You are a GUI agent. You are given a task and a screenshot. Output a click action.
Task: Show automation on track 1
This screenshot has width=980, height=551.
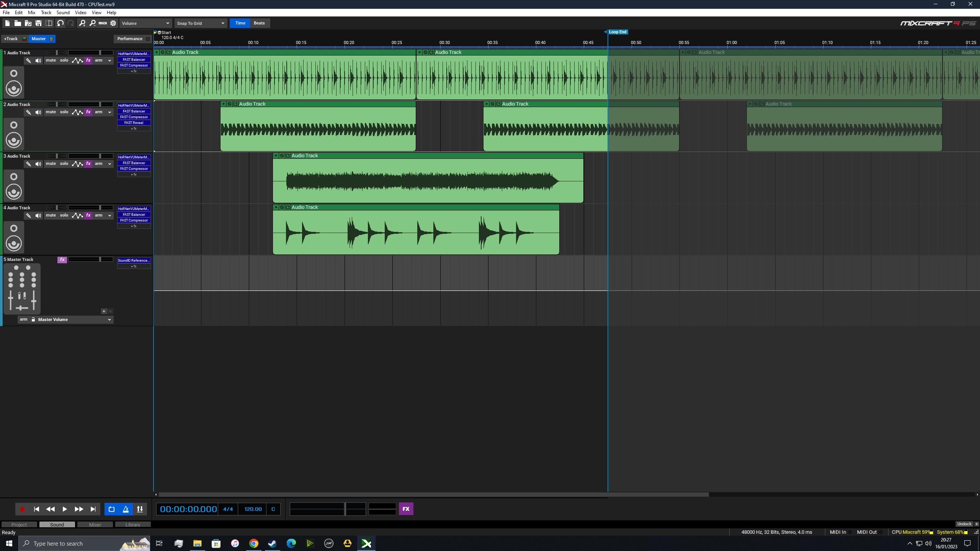coord(77,60)
